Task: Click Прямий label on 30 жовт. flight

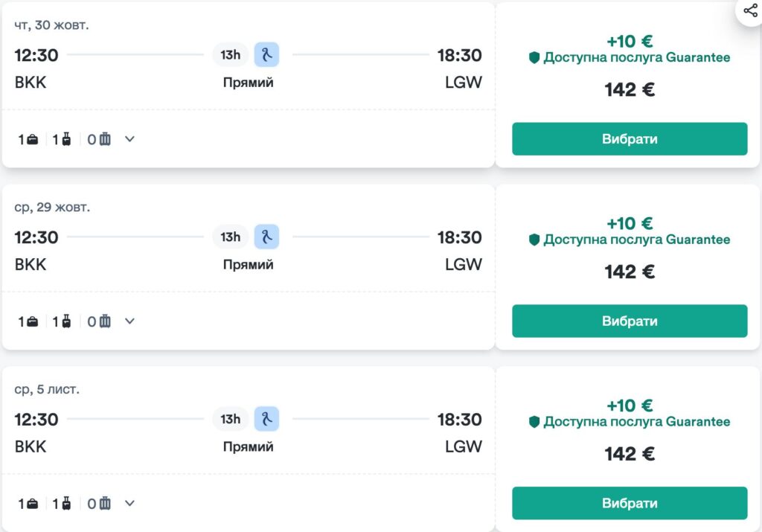Action: coord(249,83)
